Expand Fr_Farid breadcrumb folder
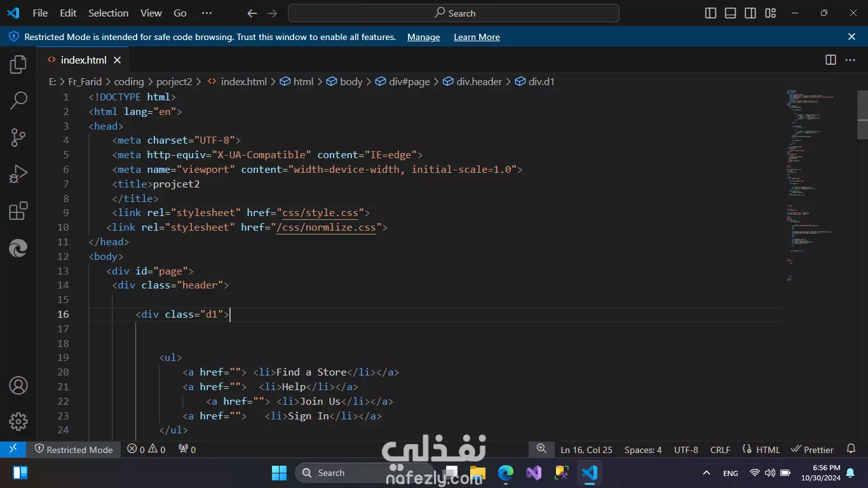This screenshot has width=868, height=488. click(x=85, y=81)
